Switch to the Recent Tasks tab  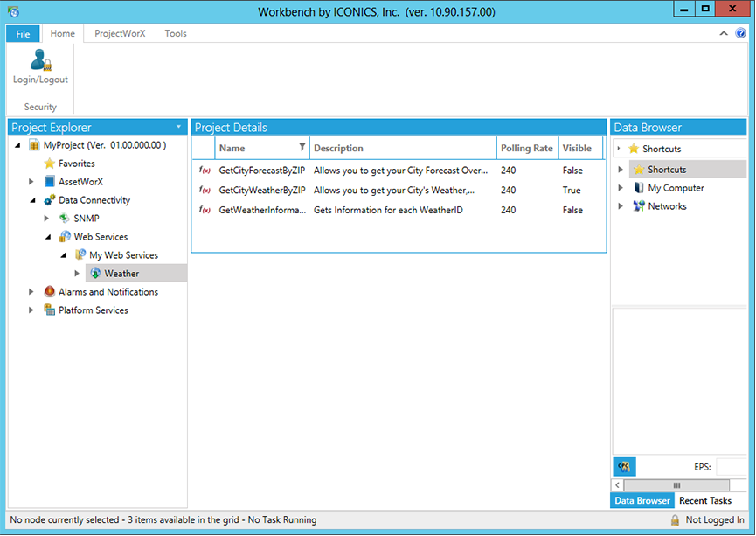click(705, 501)
